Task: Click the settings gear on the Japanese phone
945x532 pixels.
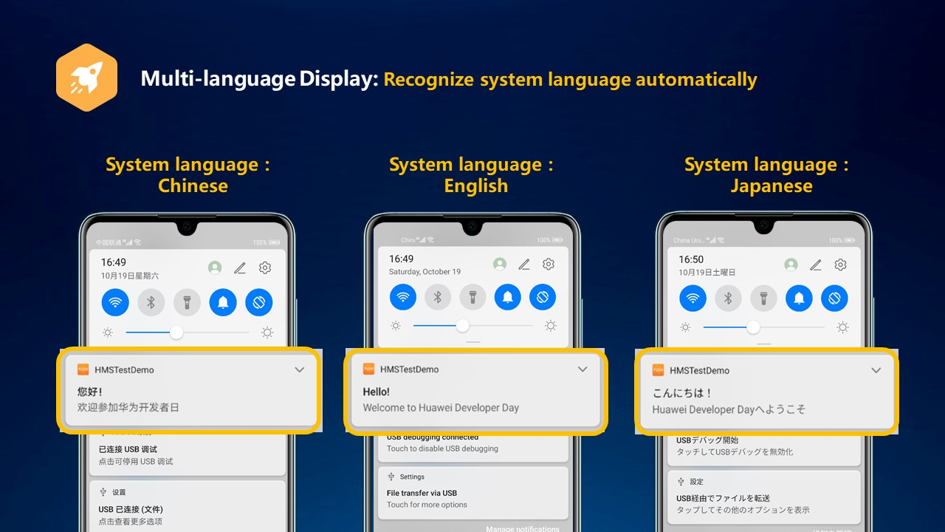Action: pos(840,265)
